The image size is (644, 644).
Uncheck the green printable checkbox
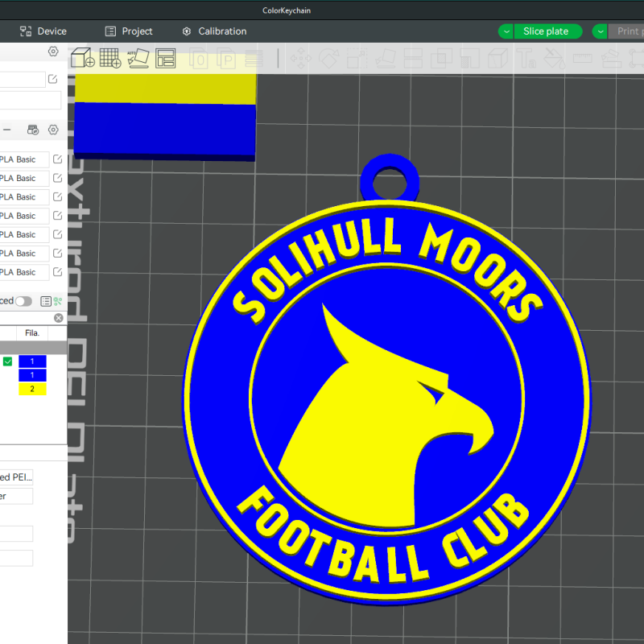pyautogui.click(x=7, y=361)
